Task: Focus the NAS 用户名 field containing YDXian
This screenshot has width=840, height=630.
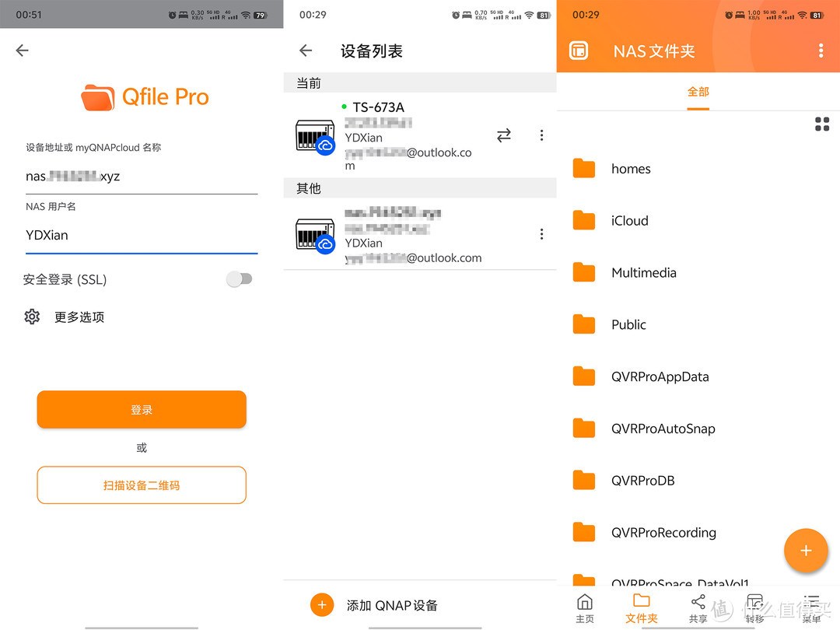Action: click(142, 235)
